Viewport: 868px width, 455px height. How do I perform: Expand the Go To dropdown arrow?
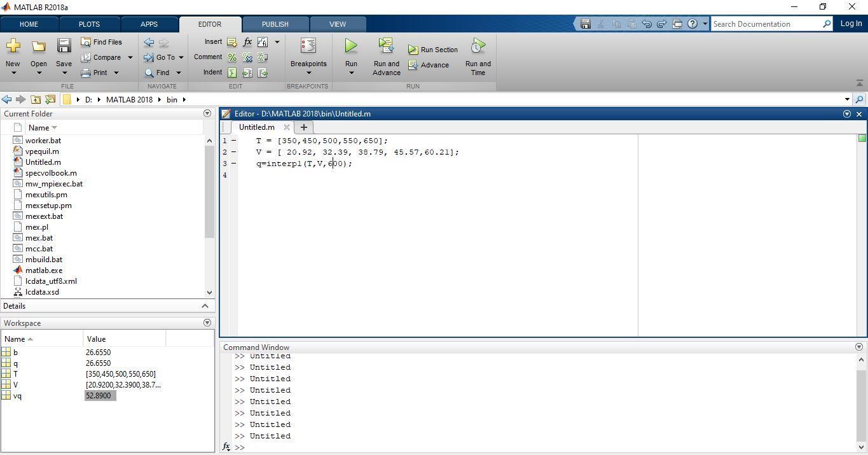point(181,57)
